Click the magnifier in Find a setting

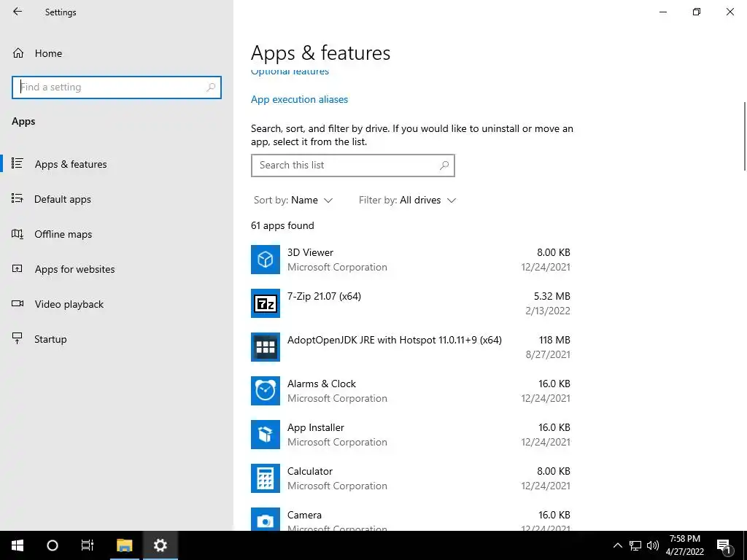(x=211, y=87)
